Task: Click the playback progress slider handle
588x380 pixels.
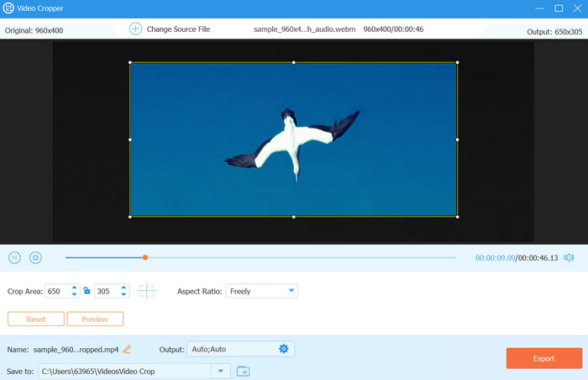Action: pyautogui.click(x=145, y=257)
